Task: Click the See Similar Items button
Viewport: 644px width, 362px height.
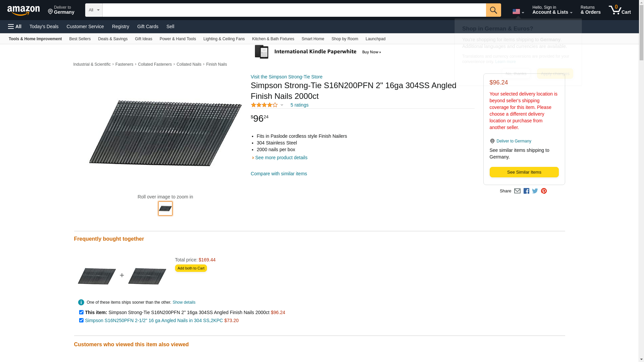Action: click(524, 172)
